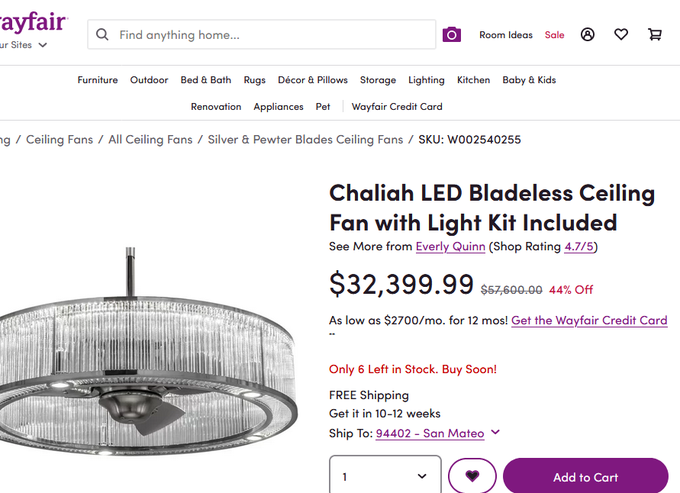Select the Lighting category menu

click(426, 80)
